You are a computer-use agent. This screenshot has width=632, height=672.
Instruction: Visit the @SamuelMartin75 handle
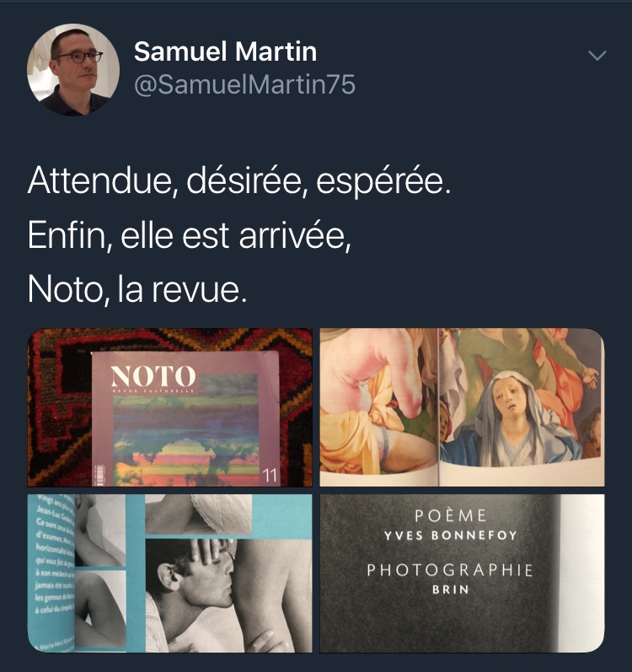tap(244, 84)
